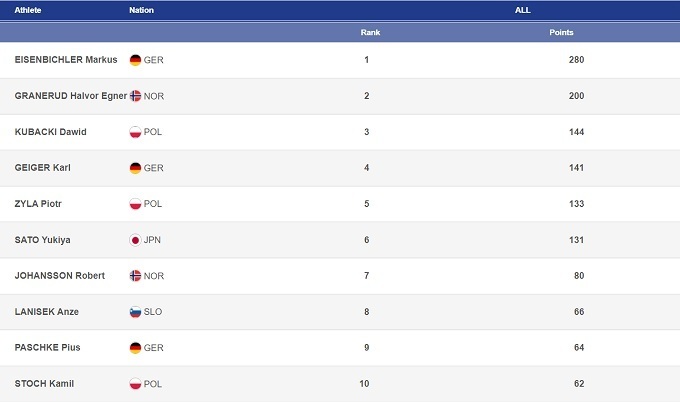Click the German flag in Geiger Karl's row
Viewport: 680px width, 402px height.
pos(135,168)
